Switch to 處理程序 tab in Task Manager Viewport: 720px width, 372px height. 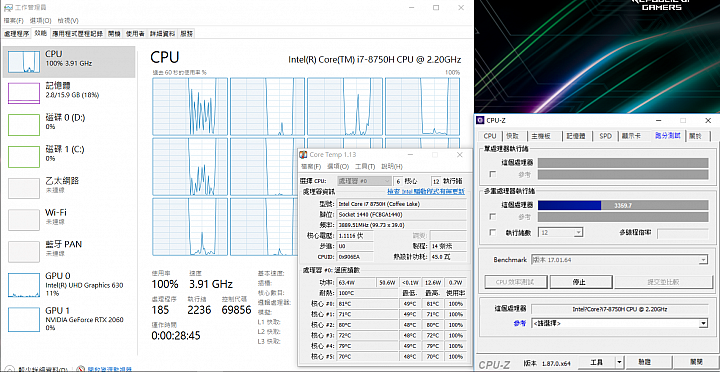(17, 34)
